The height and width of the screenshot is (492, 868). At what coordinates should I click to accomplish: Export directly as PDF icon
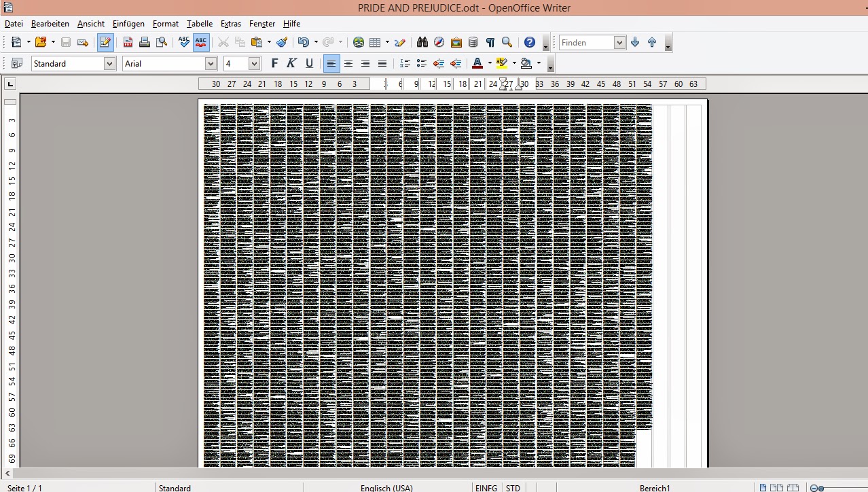point(128,42)
